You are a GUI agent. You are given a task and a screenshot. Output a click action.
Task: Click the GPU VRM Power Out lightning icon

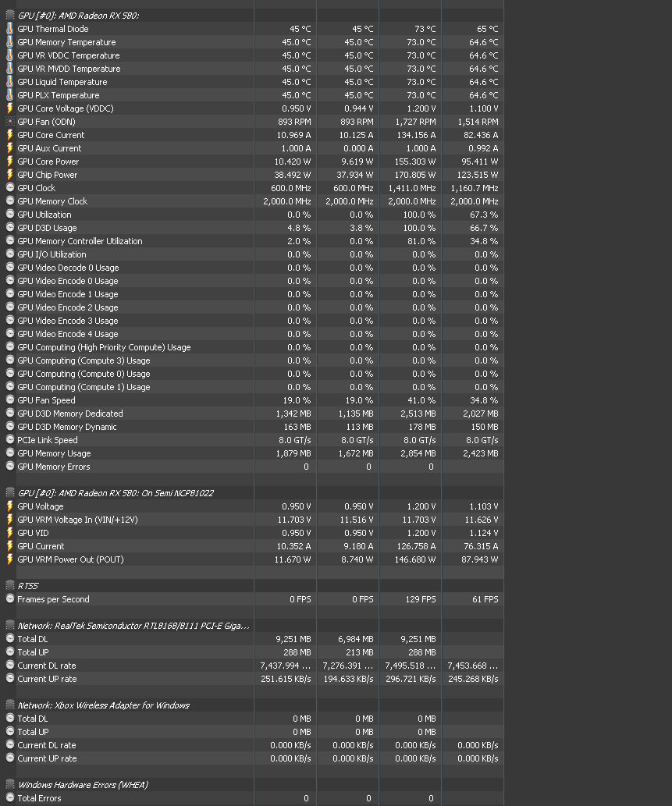[9, 559]
